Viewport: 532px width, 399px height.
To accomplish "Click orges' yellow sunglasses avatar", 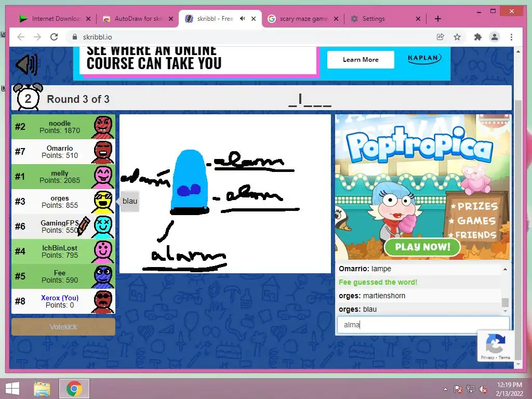I will coord(103,202).
